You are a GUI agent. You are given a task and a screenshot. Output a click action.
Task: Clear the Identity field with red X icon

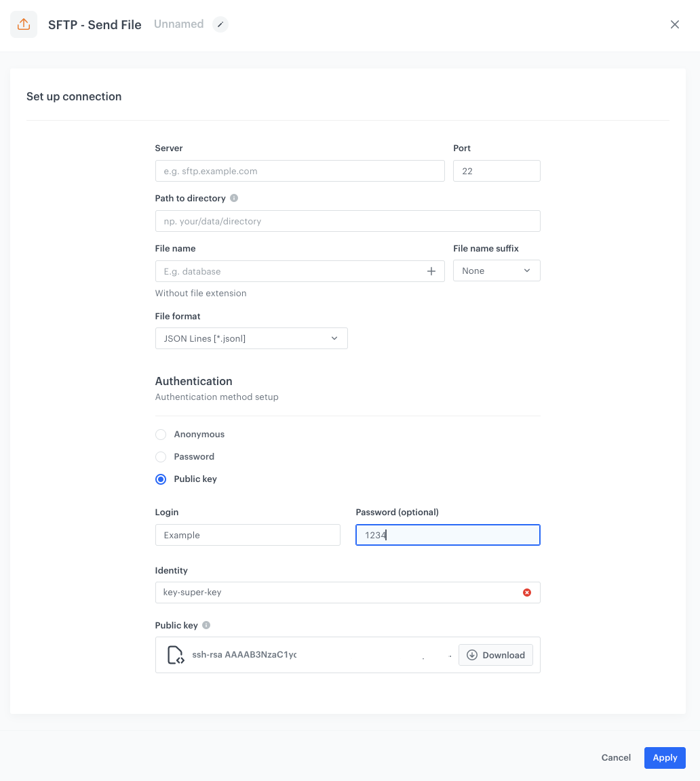pyautogui.click(x=527, y=593)
